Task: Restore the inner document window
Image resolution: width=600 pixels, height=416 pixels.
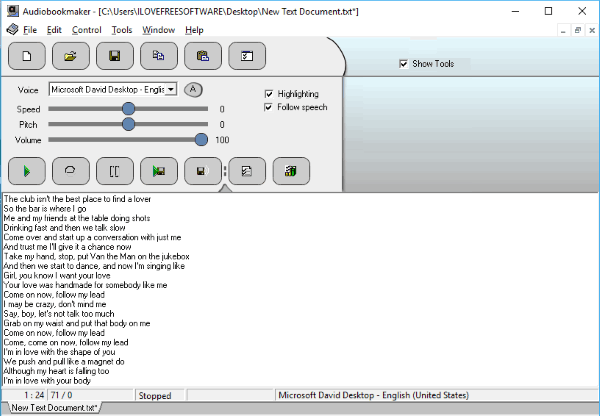Action: pyautogui.click(x=578, y=30)
